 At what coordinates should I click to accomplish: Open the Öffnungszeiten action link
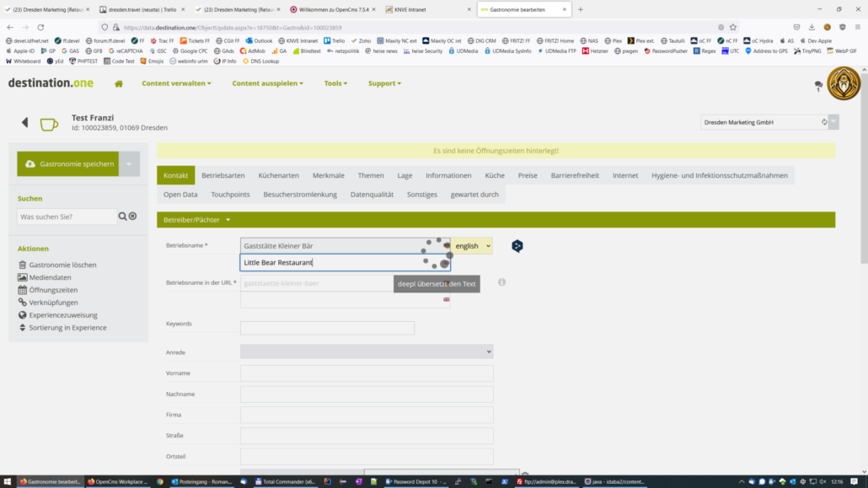point(53,290)
